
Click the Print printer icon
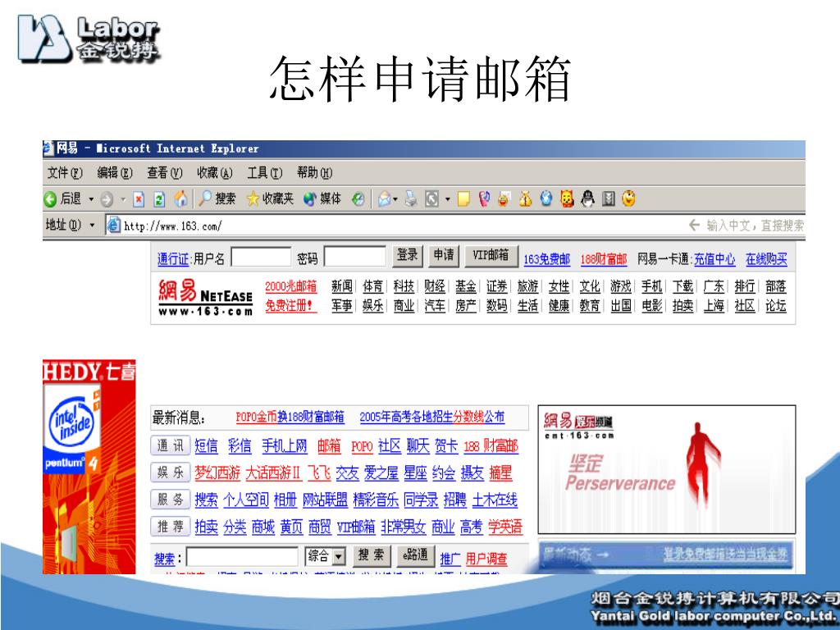pos(411,199)
